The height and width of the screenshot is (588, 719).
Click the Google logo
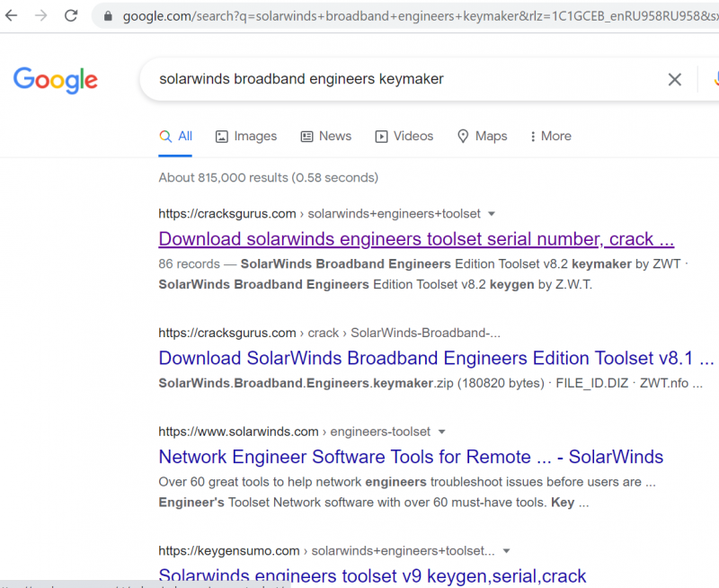[56, 79]
